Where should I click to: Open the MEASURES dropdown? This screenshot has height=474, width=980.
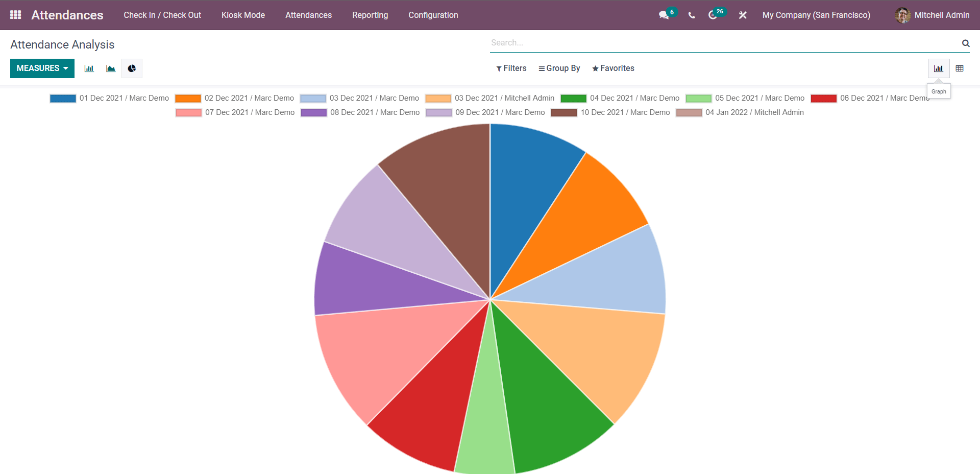point(42,68)
